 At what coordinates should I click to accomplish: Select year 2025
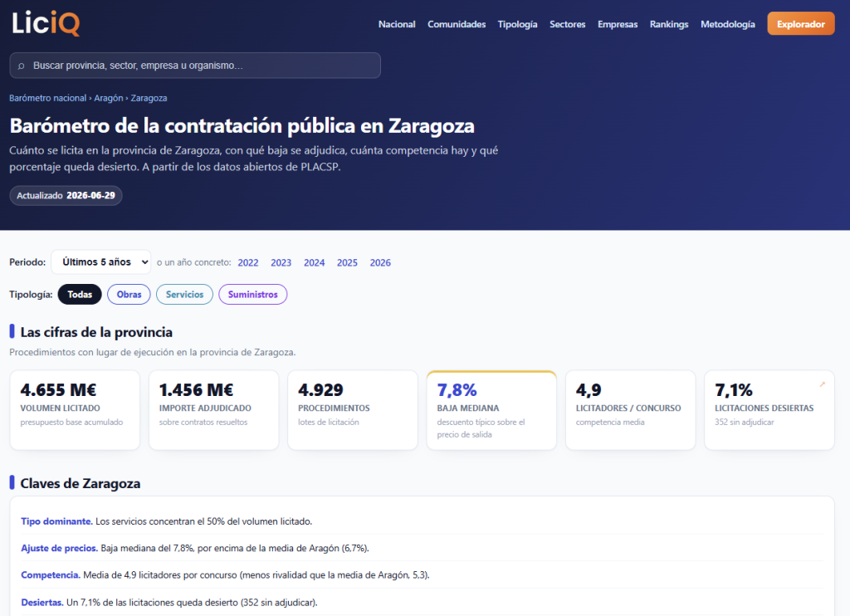(x=347, y=262)
